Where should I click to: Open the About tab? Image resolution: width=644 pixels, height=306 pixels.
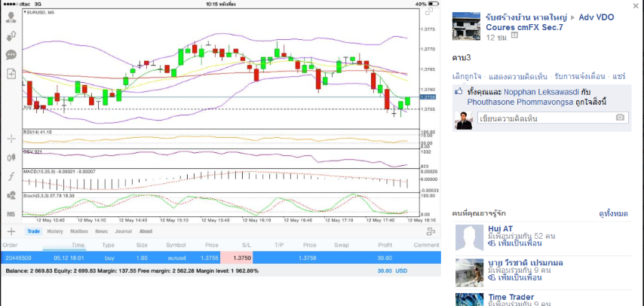point(146,231)
